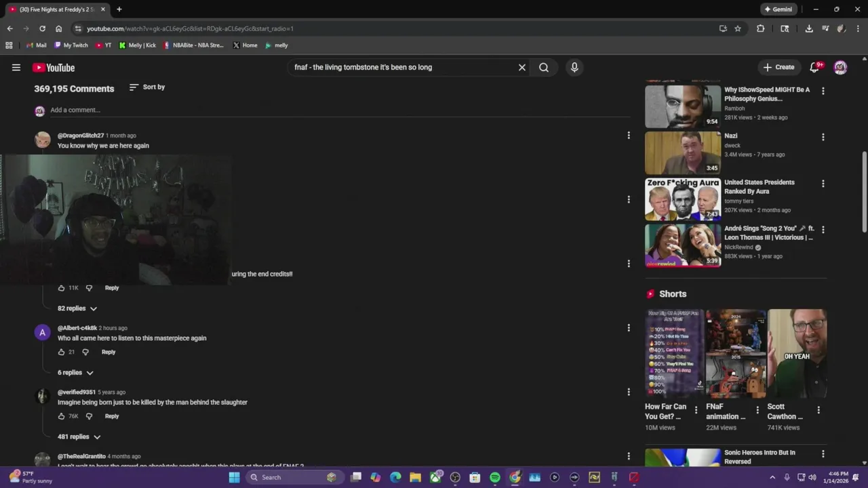Open a new browser tab
Screen dimensions: 868x488
119,9
